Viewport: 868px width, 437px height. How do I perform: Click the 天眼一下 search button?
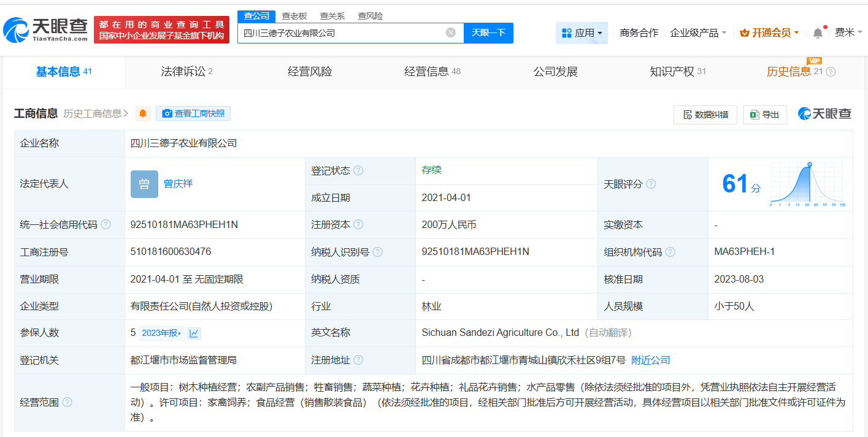point(489,32)
